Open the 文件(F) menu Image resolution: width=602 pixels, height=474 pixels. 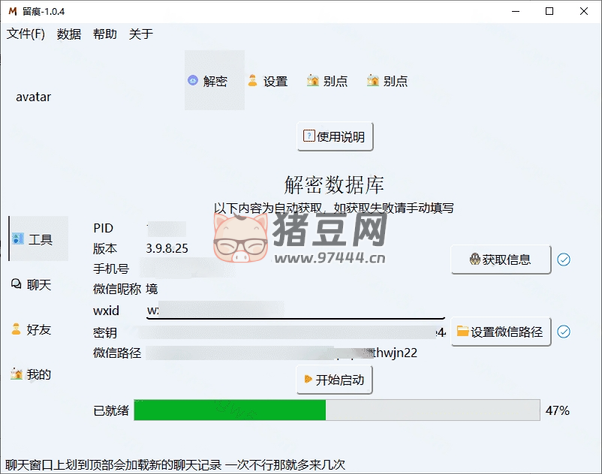pos(26,34)
